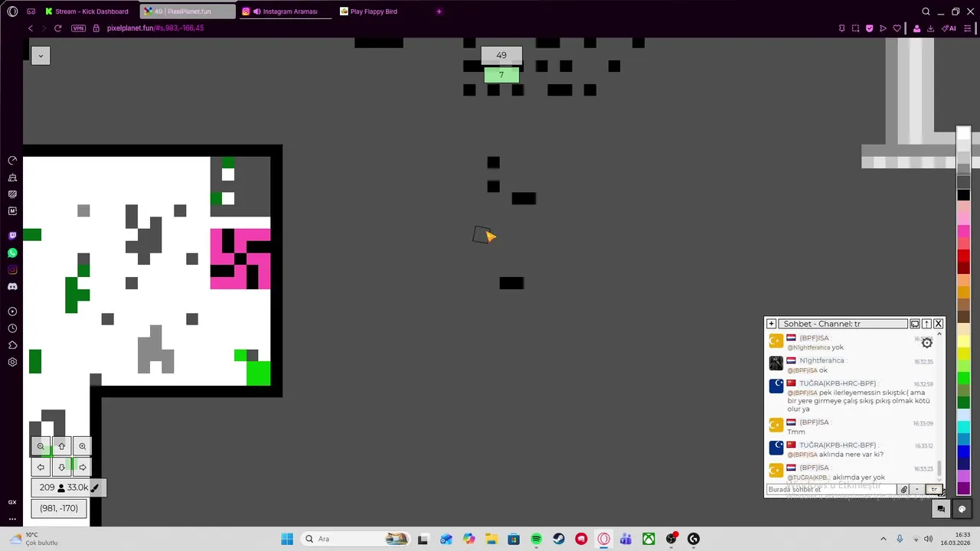
Task: Select the purple color swatch at palette bottom
Action: pos(964,488)
